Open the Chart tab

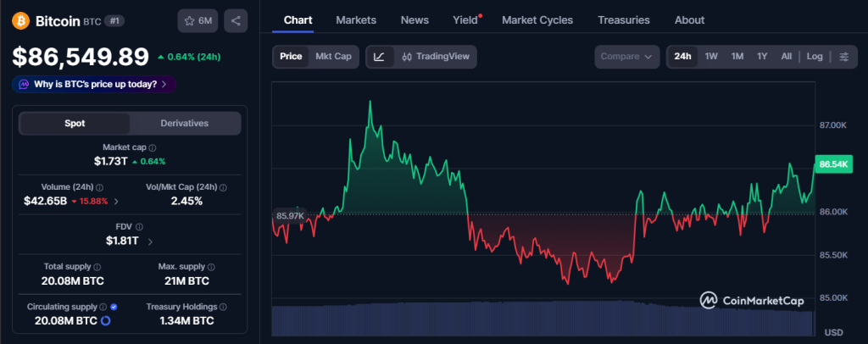(298, 19)
